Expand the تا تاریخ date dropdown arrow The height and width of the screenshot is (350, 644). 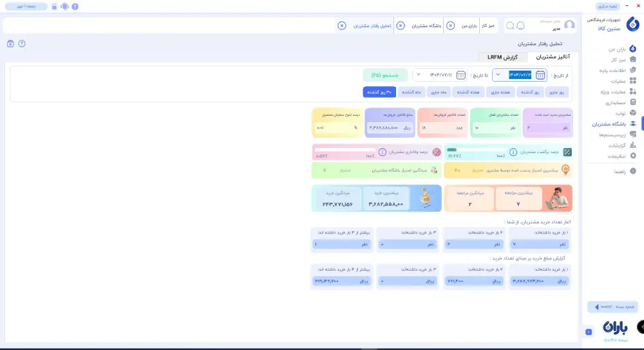click(419, 75)
